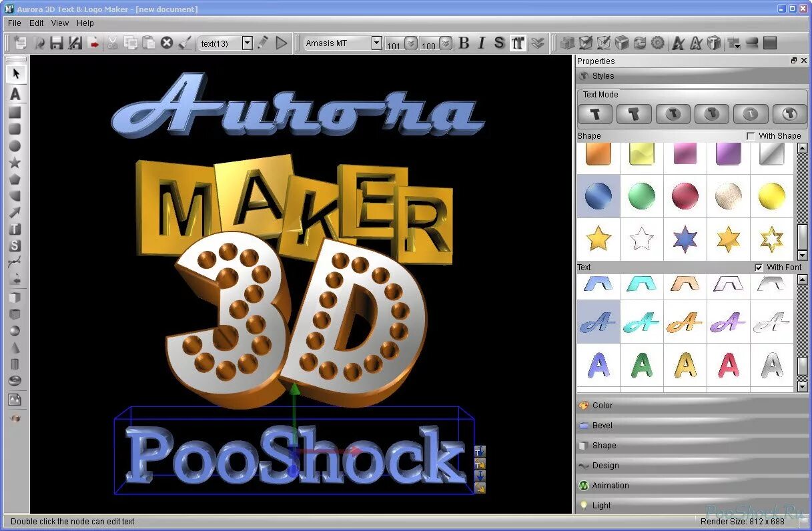This screenshot has height=531, width=812.
Task: Apply green block 'A' text style
Action: point(642,365)
